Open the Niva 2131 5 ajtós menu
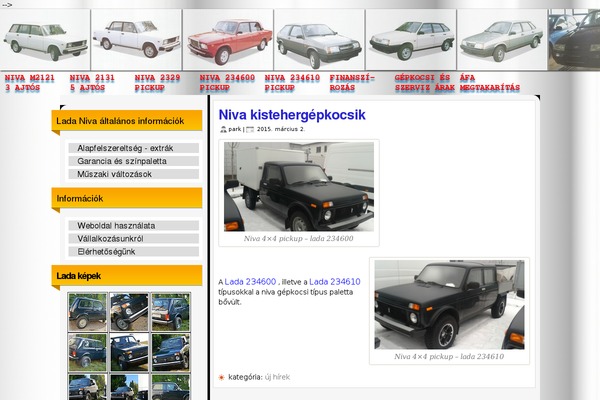The height and width of the screenshot is (400, 600). click(92, 83)
